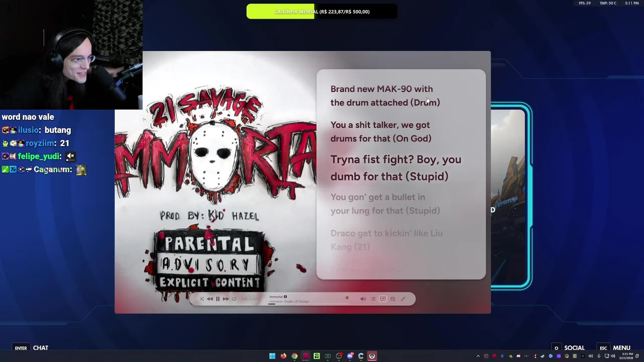
Task: Click chat username Caganum
Action: tap(52, 169)
